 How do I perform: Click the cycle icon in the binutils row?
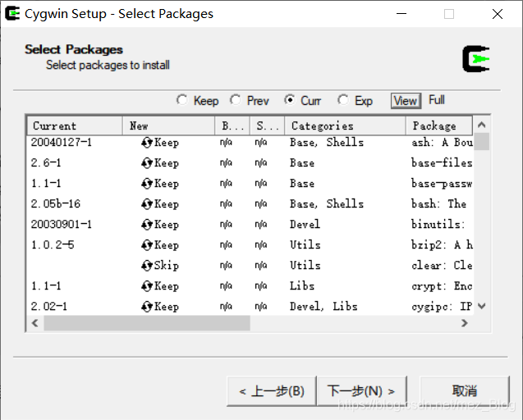click(147, 225)
